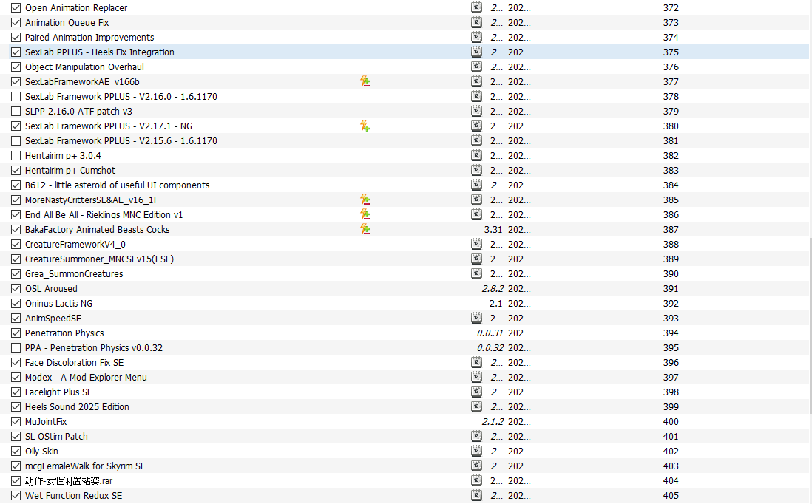Disable the Oninus Lactis NG checkbox
Image resolution: width=812 pixels, height=504 pixels.
(16, 303)
